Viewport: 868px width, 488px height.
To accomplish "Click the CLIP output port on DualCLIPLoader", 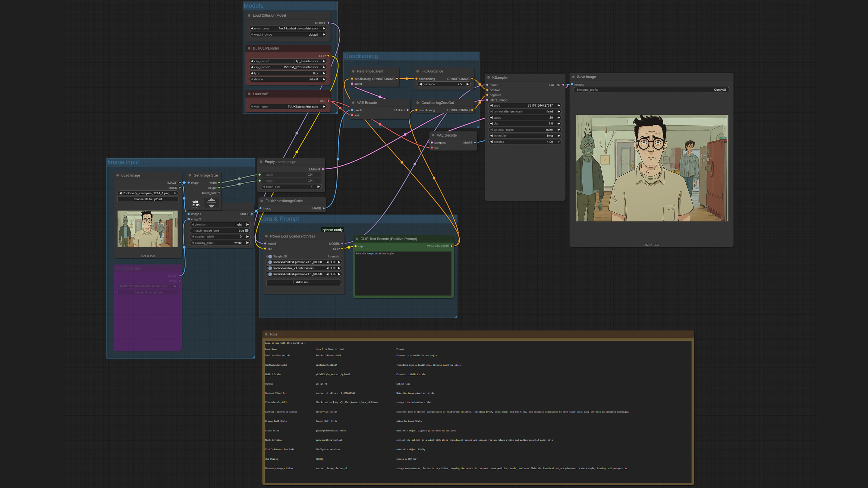I will pyautogui.click(x=328, y=56).
